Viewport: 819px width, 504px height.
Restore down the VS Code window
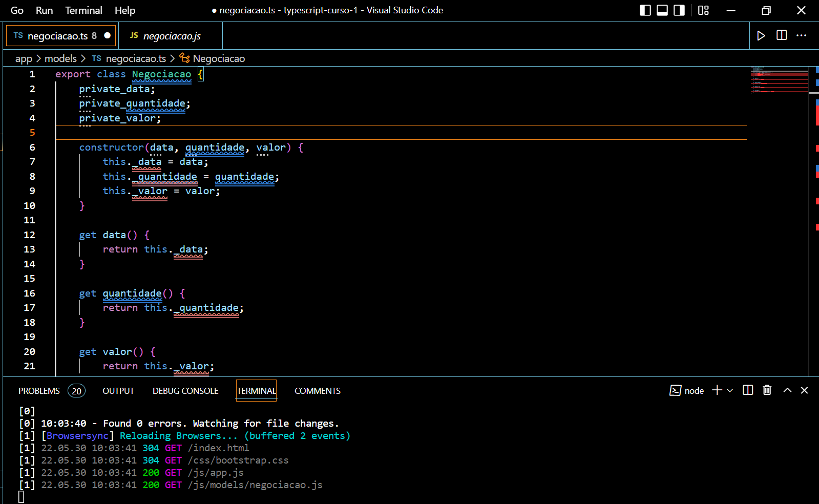(766, 10)
